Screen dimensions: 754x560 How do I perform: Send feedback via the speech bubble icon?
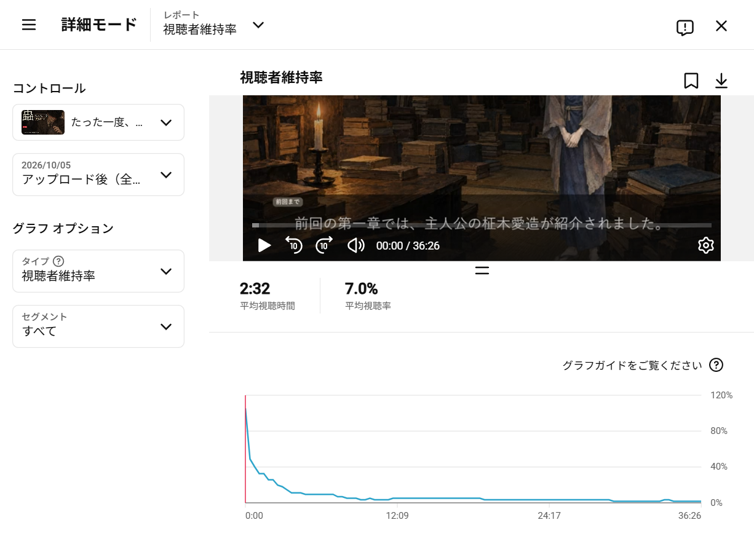[685, 27]
